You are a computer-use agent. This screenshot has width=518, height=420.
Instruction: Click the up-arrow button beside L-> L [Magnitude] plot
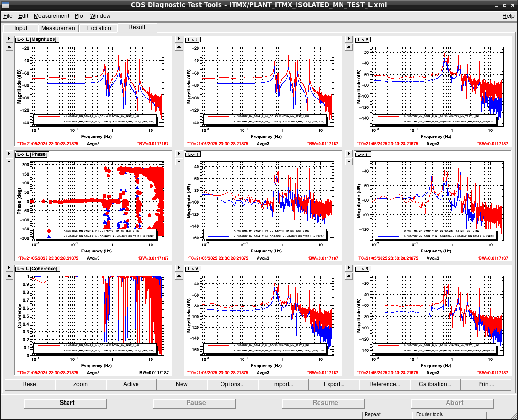(x=9, y=47)
